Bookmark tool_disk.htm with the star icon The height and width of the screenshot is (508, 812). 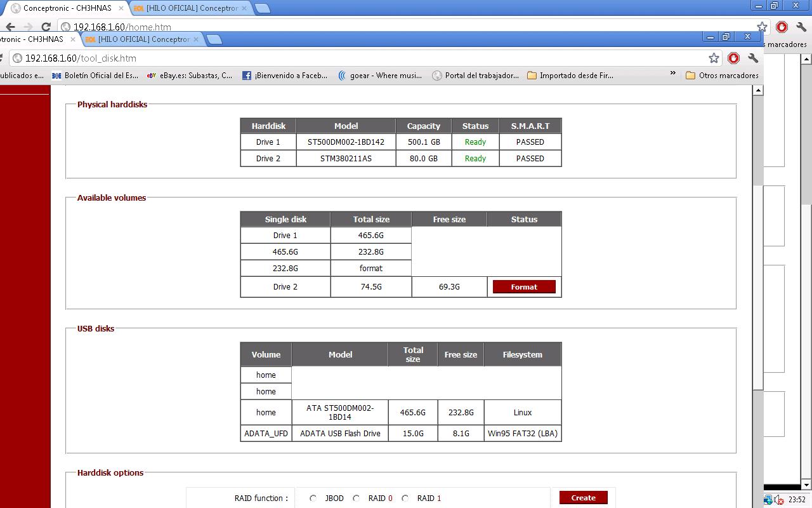[x=714, y=58]
